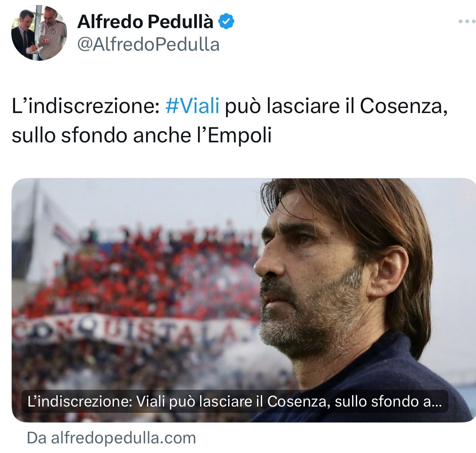476x453 pixels.
Task: Click the #Viali hashtag
Action: pyautogui.click(x=192, y=106)
